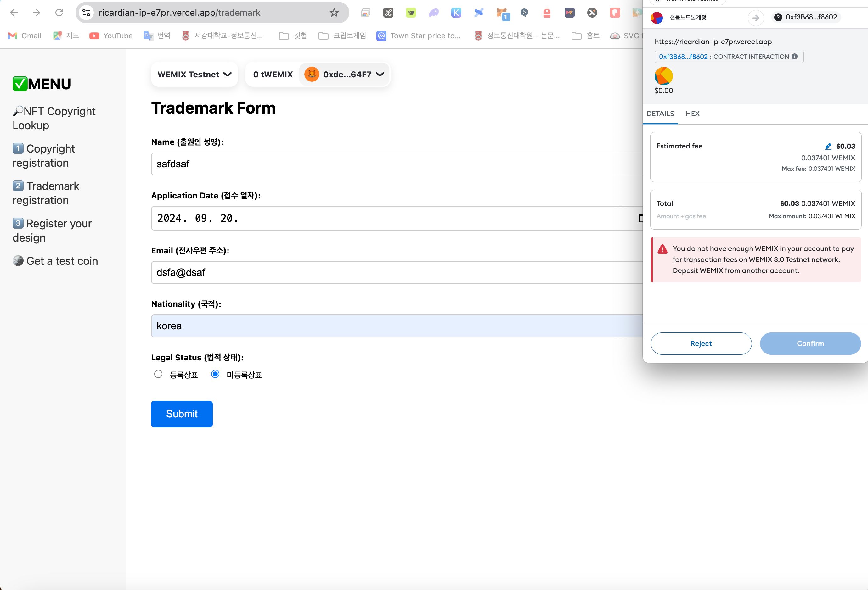Open the YouTube bookmark

click(111, 36)
